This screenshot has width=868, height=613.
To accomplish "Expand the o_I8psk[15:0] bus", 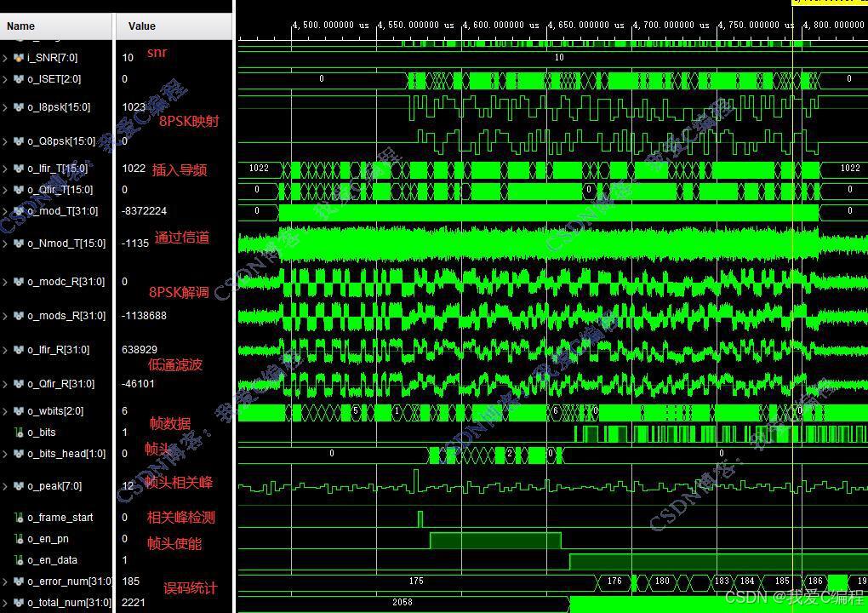I will 5,107.
